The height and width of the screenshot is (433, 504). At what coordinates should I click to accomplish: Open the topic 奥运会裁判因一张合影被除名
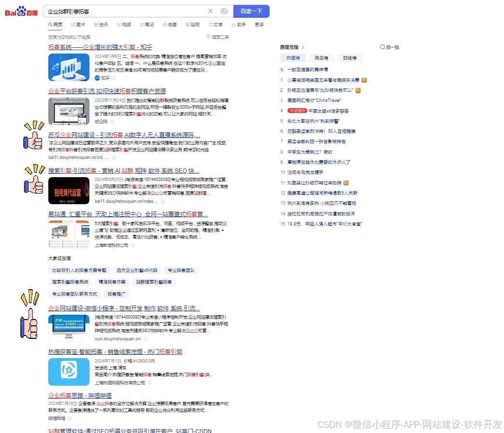click(317, 141)
